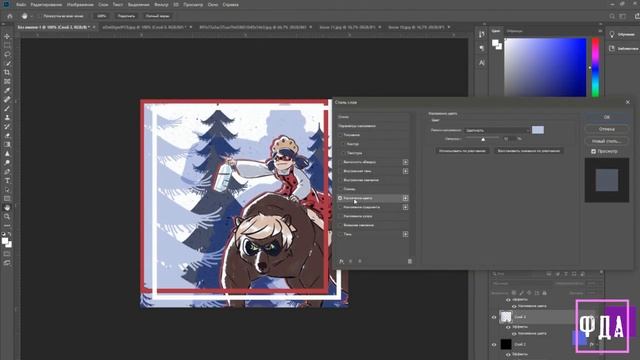This screenshot has height=360, width=640.
Task: Open the workspace switcher icon
Action: pyautogui.click(x=622, y=16)
